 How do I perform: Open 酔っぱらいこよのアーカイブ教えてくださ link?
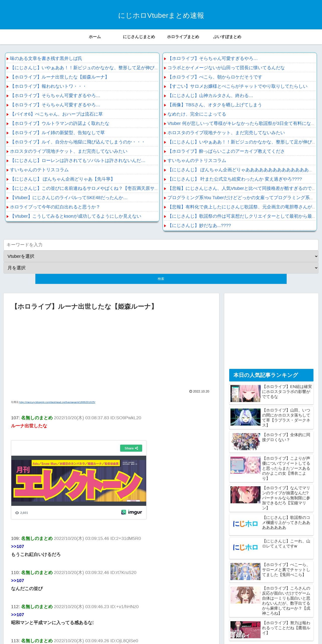226,151
